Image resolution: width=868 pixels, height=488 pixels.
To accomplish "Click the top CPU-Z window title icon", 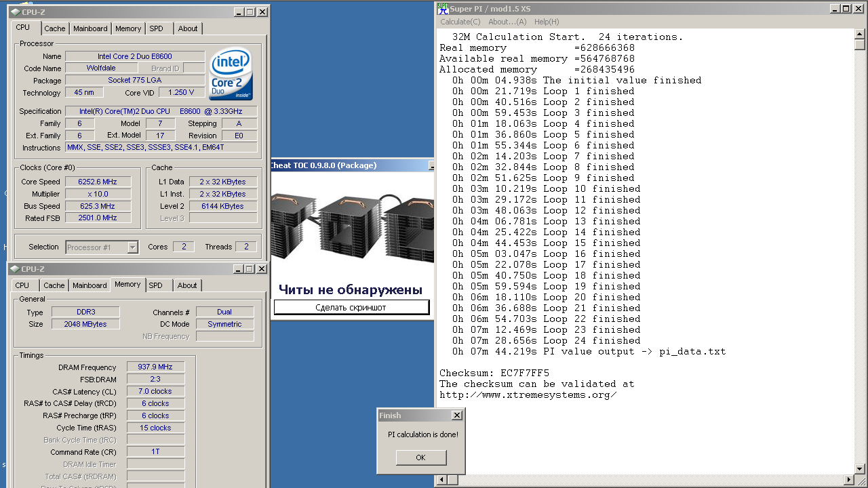I will click(x=15, y=12).
